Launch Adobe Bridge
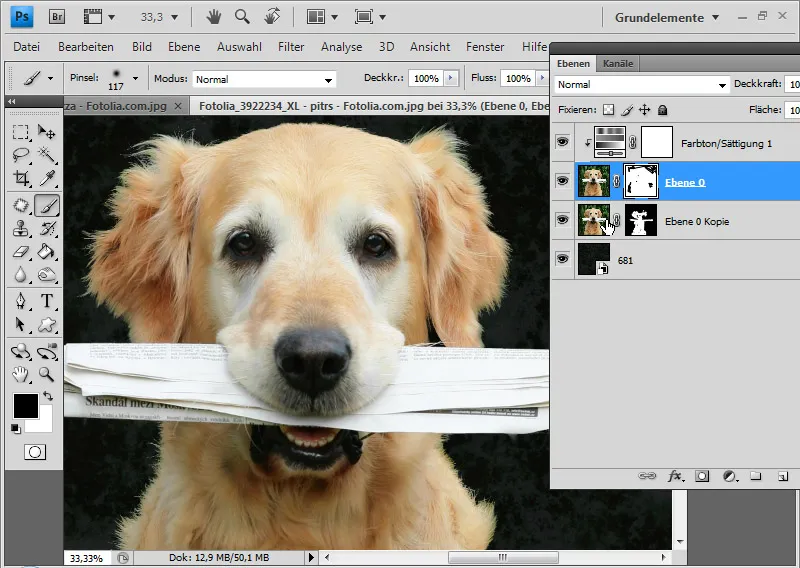The width and height of the screenshot is (800, 568). pyautogui.click(x=57, y=17)
